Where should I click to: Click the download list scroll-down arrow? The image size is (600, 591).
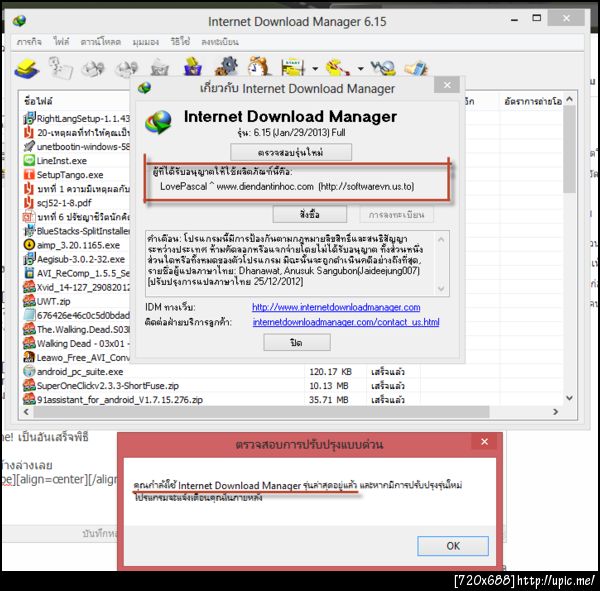click(569, 398)
